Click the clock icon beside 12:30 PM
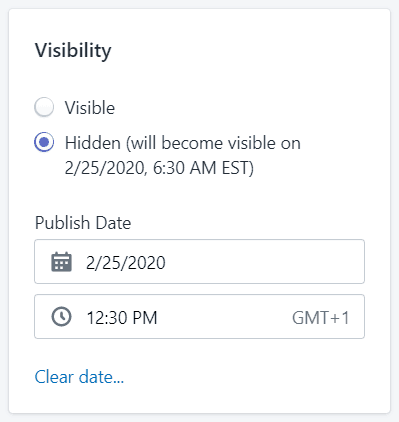The width and height of the screenshot is (399, 422). [x=61, y=317]
